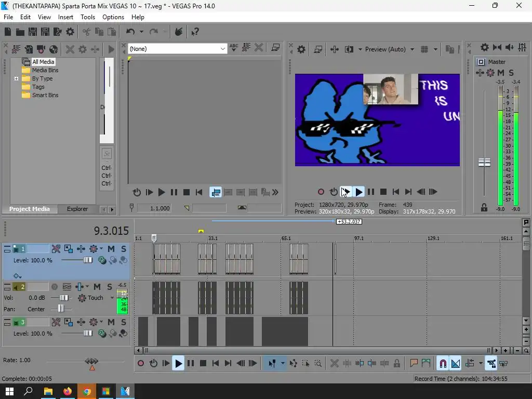Screen dimensions: 532x399
Task: Stop playback in the video preview transport
Action: [x=383, y=192]
